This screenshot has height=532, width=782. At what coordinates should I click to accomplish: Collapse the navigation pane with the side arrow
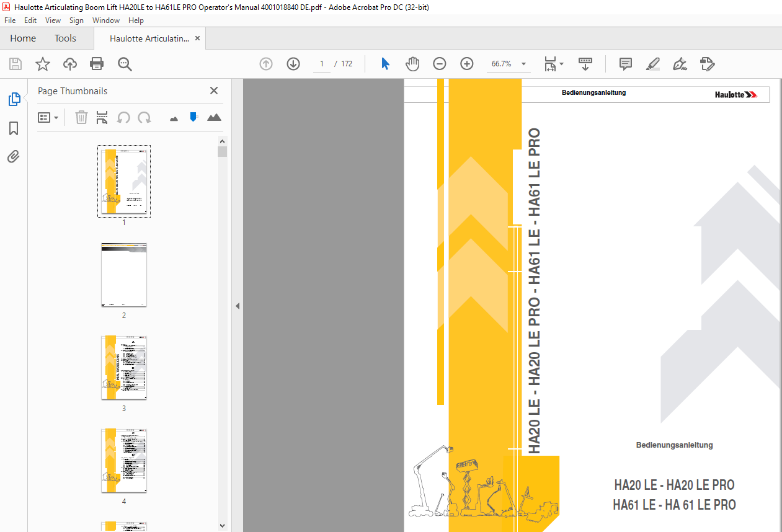coord(237,306)
